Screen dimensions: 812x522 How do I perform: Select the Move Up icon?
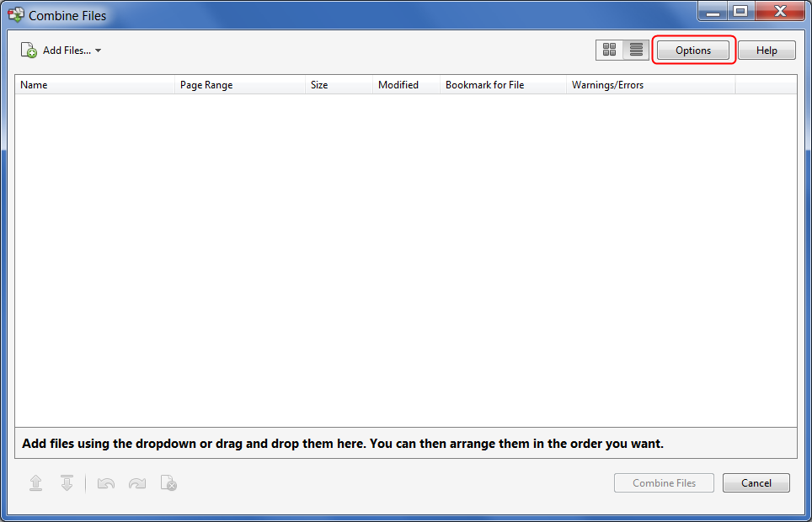coord(35,482)
